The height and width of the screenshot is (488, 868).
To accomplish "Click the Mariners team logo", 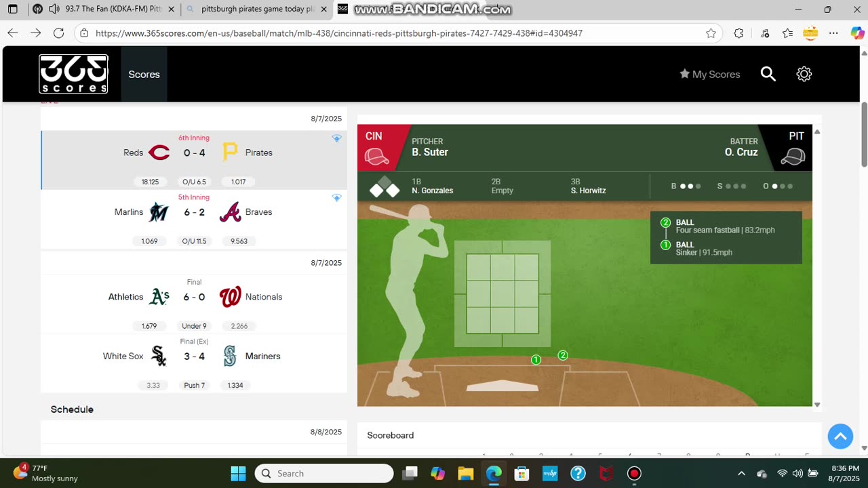I will point(230,356).
